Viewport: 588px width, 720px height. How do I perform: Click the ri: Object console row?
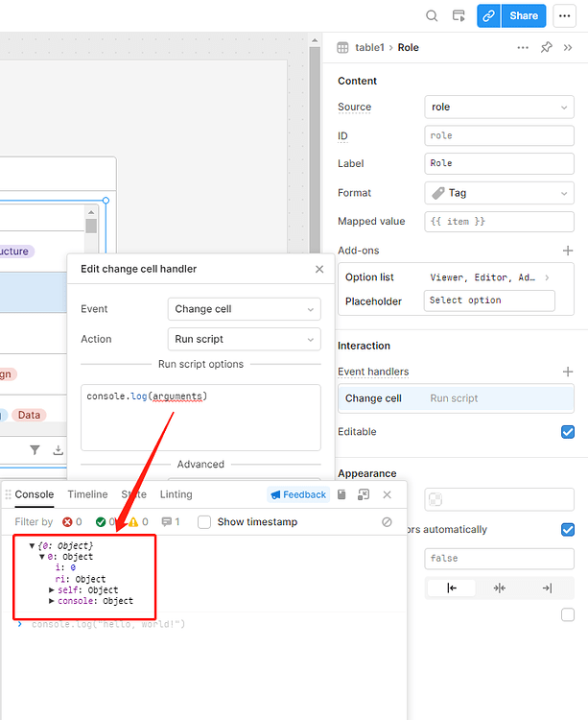[81, 579]
